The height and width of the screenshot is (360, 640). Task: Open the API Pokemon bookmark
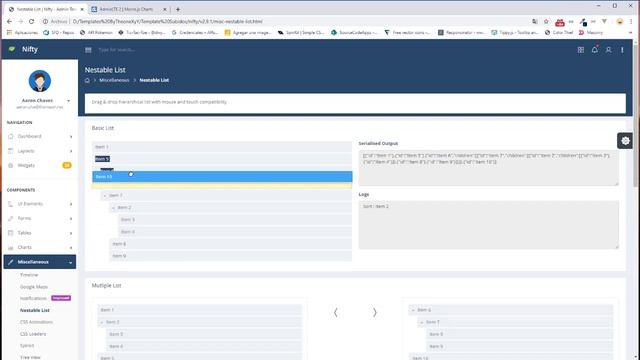96,33
